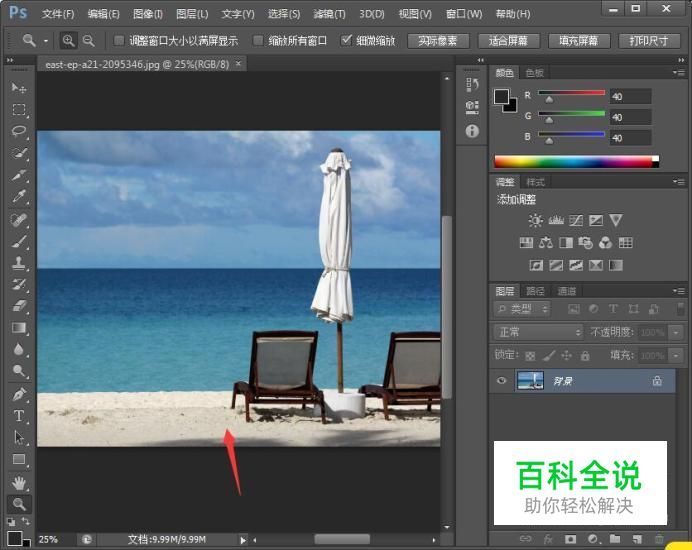Screen dimensions: 692x550
Task: Open the Info panel icon
Action: click(472, 131)
